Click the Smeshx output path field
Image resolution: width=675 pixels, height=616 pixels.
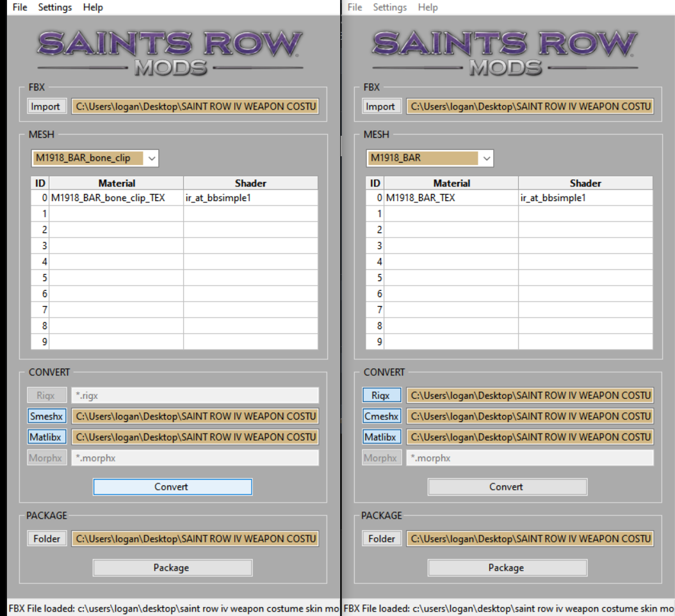coord(195,416)
